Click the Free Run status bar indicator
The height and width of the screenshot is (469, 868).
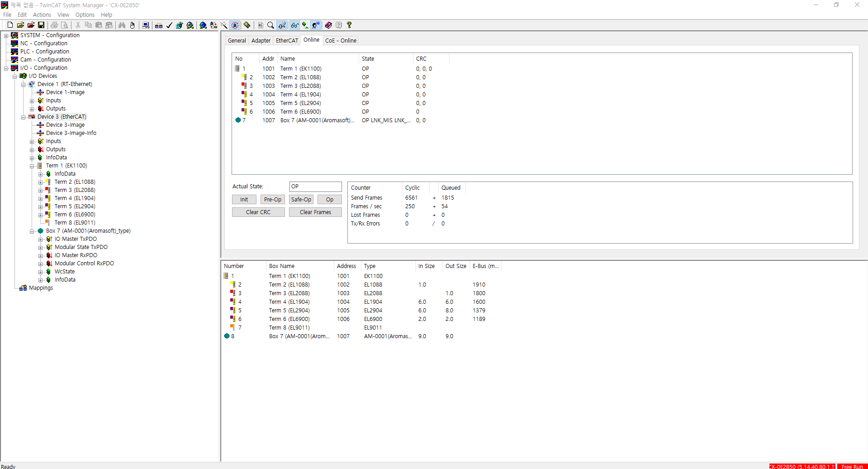tap(852, 466)
